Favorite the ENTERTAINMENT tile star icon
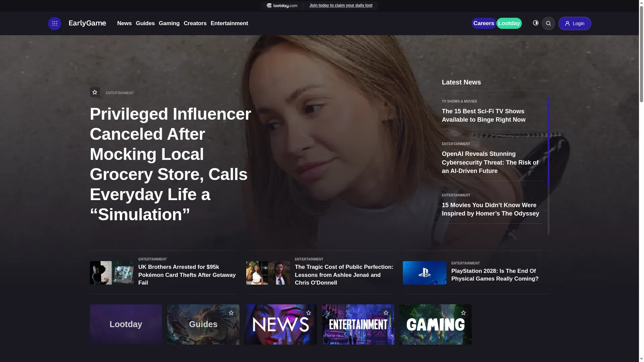This screenshot has width=644, height=362. [386, 313]
